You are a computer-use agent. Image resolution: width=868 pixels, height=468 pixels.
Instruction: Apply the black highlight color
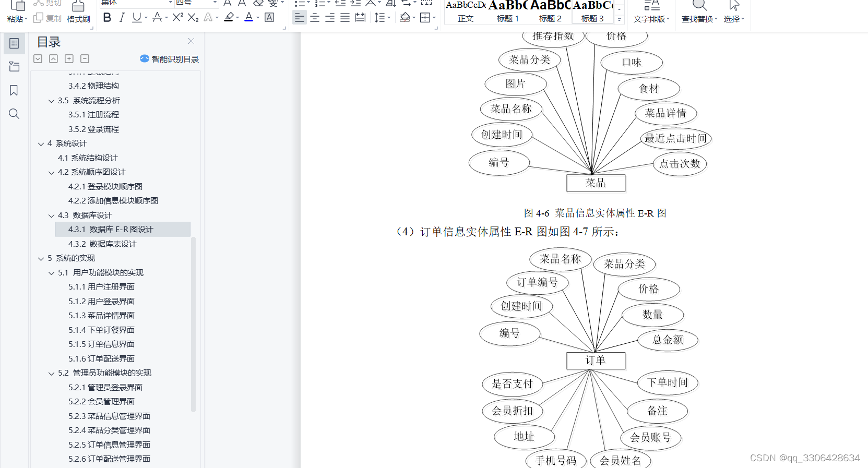click(229, 18)
